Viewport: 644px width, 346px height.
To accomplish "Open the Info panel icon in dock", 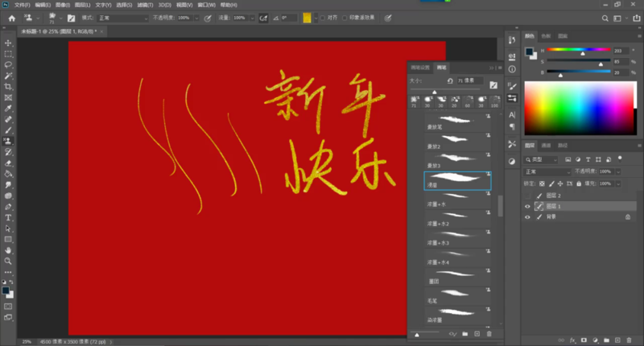I will coord(512,69).
